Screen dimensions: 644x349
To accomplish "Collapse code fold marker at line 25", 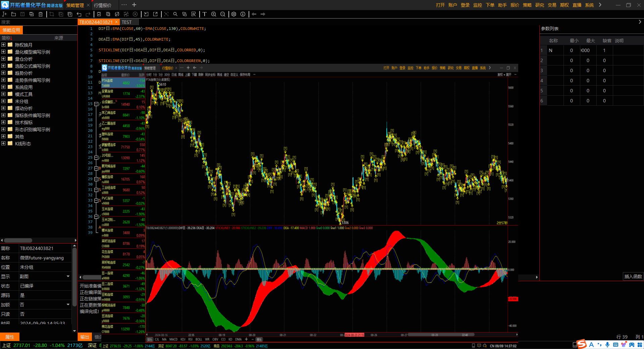I will pos(96,158).
